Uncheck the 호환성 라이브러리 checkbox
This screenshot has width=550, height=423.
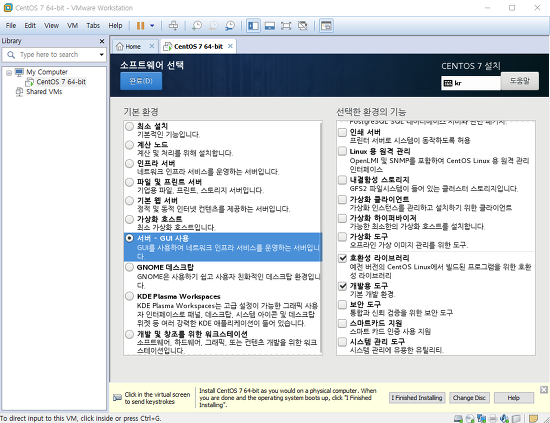click(x=342, y=258)
